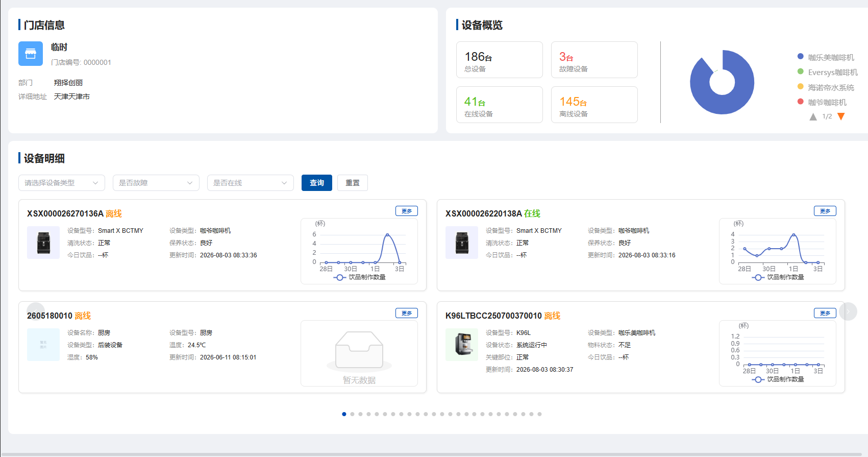Image resolution: width=868 pixels, height=457 pixels.
Task: Click coffee machine thumbnail of XSX000026270136A
Action: pyautogui.click(x=43, y=243)
